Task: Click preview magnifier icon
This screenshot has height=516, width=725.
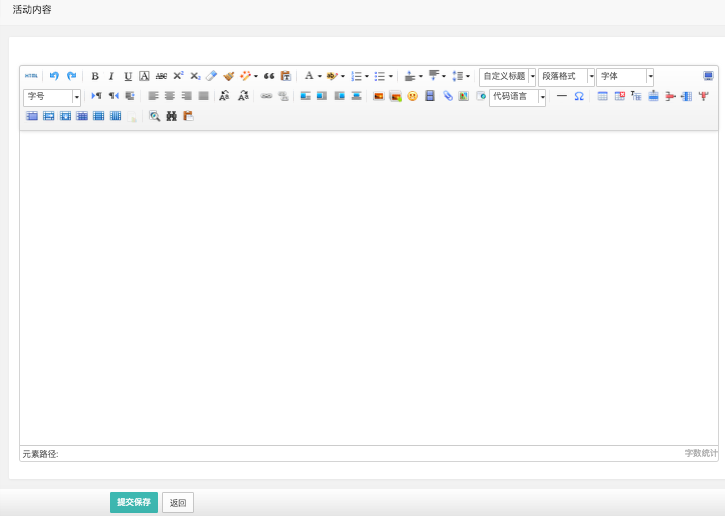Action: pos(154,116)
